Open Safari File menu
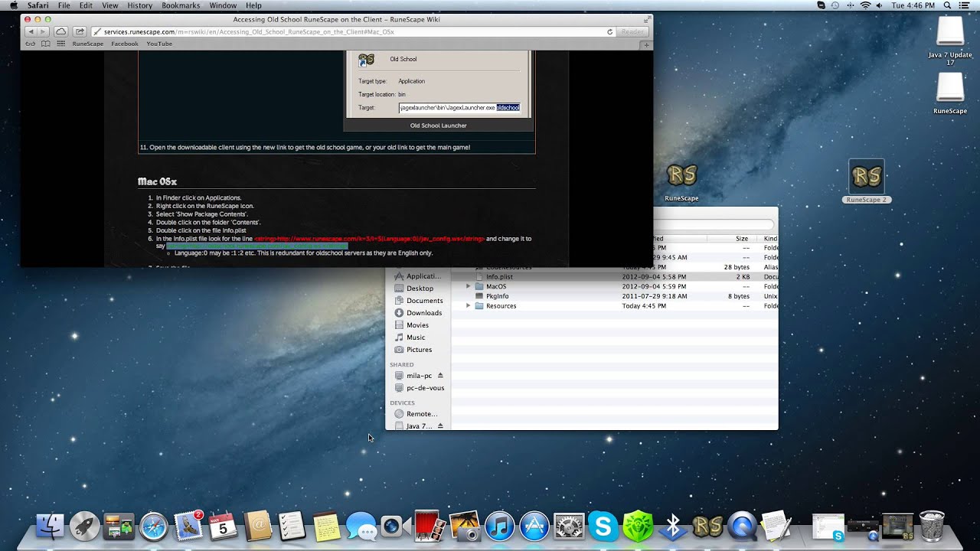Screen dimensions: 980x551 (64, 5)
